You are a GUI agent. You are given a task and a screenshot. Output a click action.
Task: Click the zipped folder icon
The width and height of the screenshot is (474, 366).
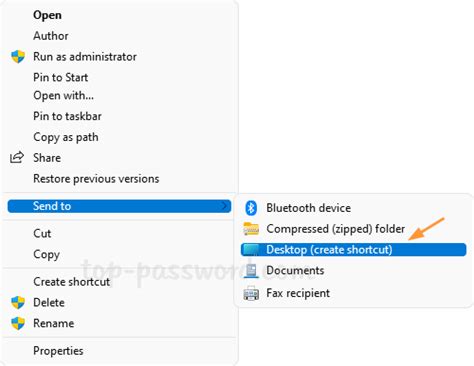(251, 229)
